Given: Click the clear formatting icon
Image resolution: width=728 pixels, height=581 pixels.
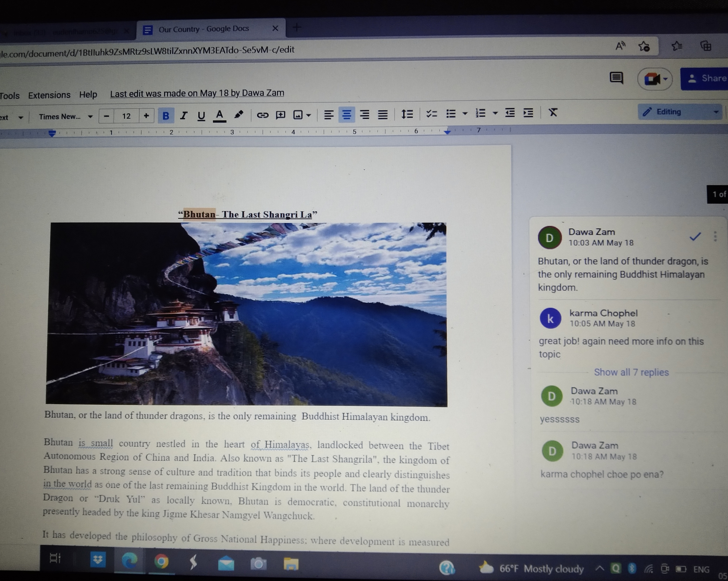Looking at the screenshot, I should (x=553, y=112).
